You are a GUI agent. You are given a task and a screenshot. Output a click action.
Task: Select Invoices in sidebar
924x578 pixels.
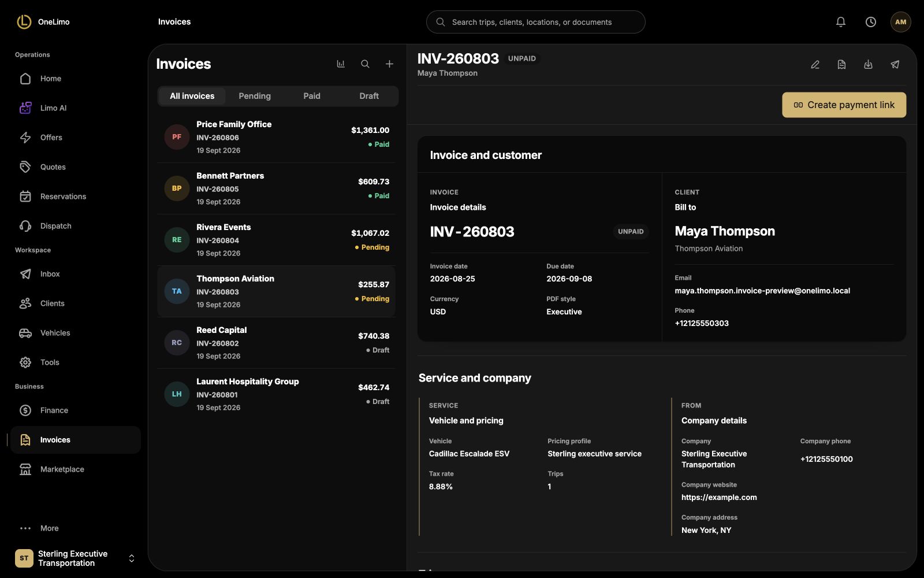point(76,440)
